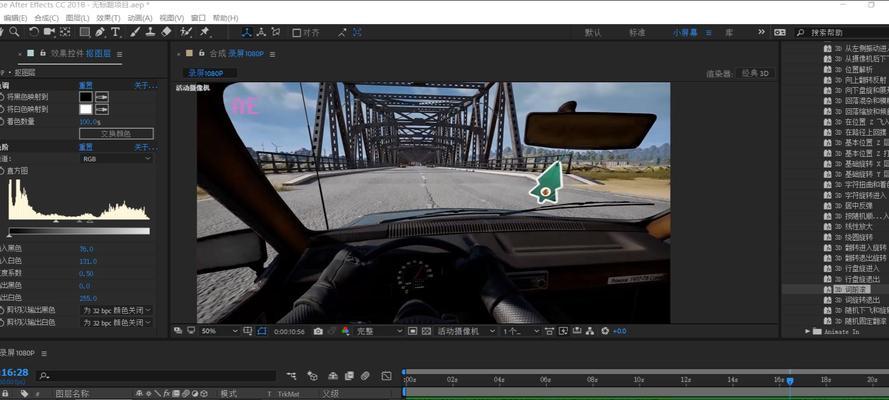Select the Unified Camera tool
The image size is (889, 400).
pyautogui.click(x=49, y=32)
